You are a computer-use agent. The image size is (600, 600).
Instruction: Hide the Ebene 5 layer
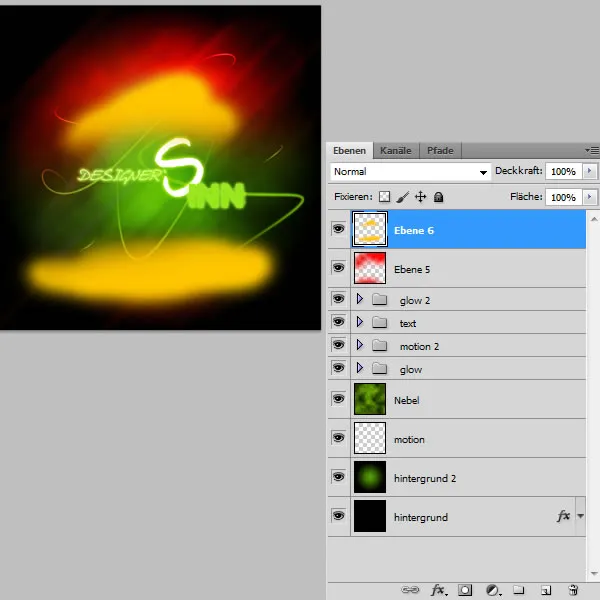[337, 269]
